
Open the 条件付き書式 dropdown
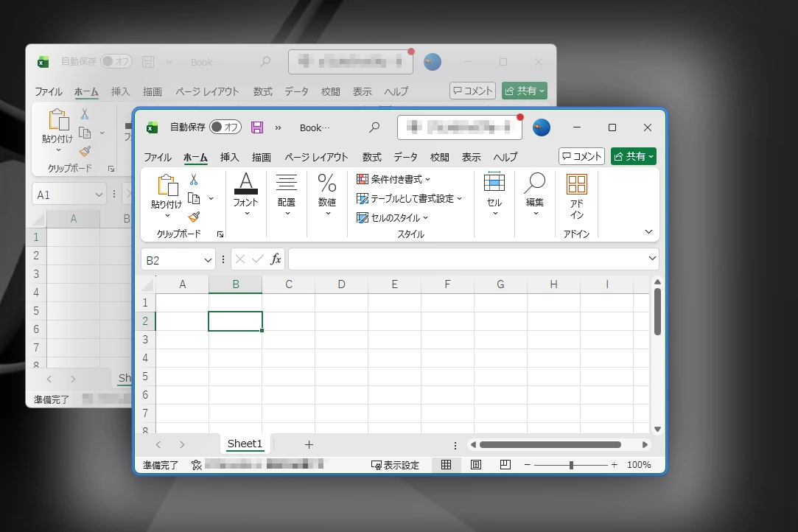click(x=394, y=179)
